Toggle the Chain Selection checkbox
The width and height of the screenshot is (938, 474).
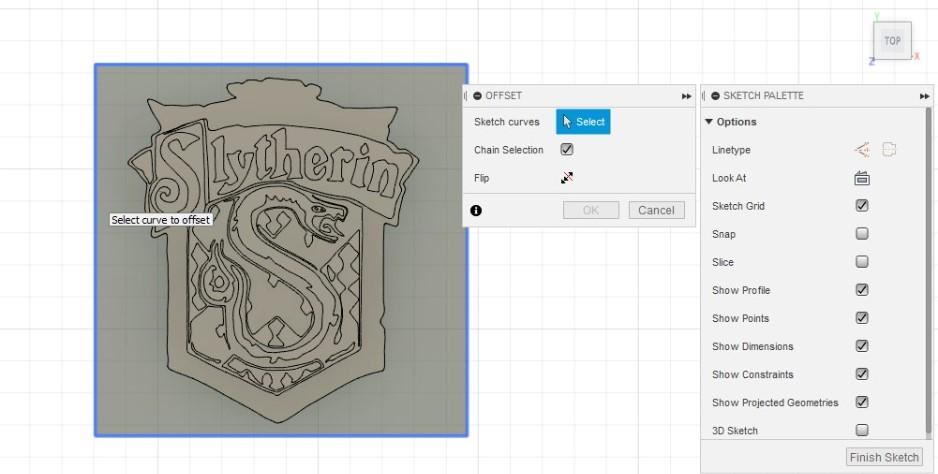click(x=567, y=150)
